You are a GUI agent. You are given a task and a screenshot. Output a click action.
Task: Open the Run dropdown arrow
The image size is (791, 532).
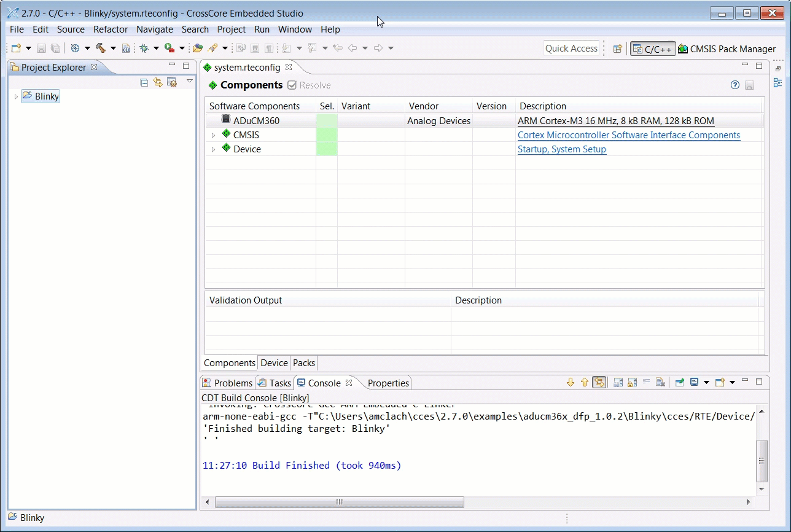coord(182,49)
